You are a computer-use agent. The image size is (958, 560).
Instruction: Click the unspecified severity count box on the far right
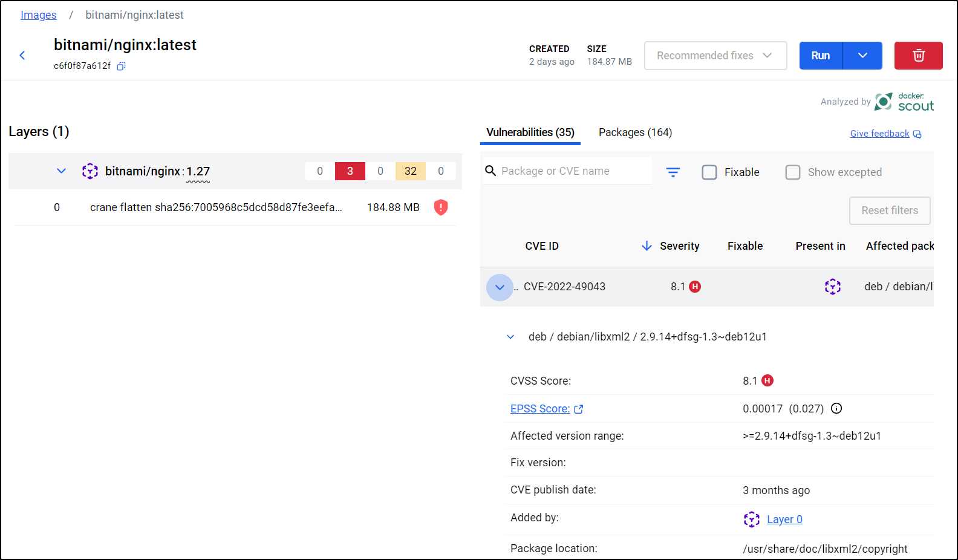point(441,171)
